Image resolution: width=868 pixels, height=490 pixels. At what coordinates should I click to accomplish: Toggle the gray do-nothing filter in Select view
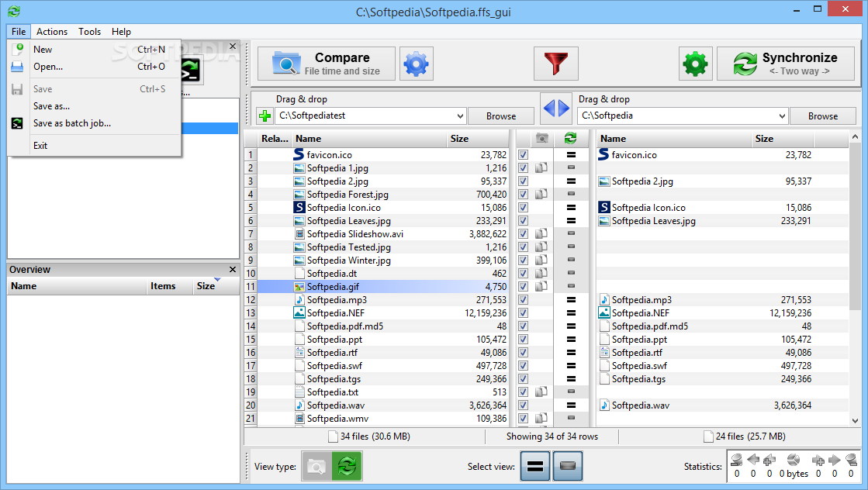click(x=567, y=466)
